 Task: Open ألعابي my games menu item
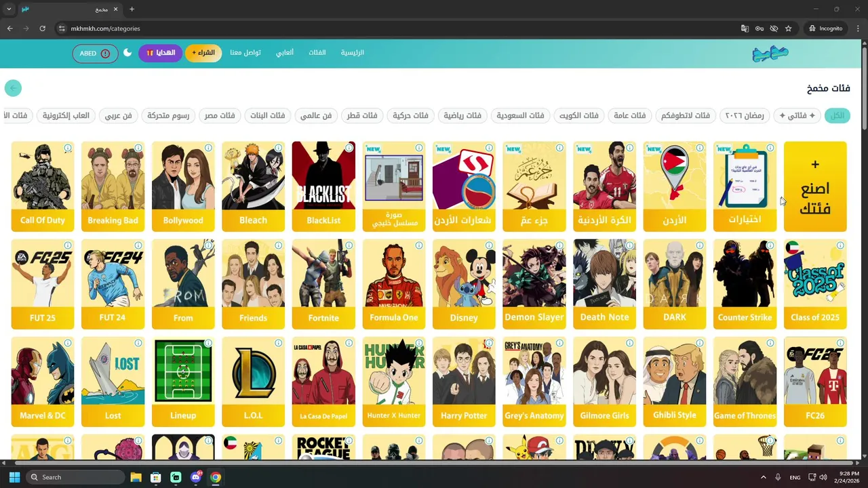pyautogui.click(x=284, y=53)
